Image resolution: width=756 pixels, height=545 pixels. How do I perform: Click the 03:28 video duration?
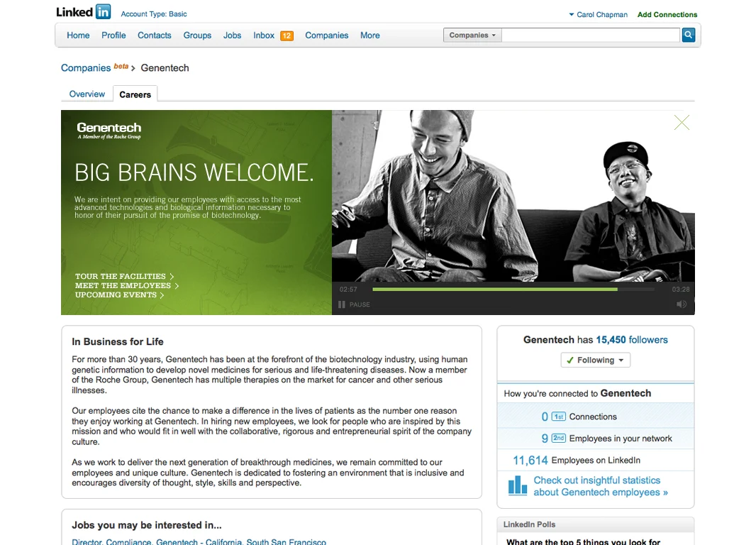pyautogui.click(x=681, y=290)
